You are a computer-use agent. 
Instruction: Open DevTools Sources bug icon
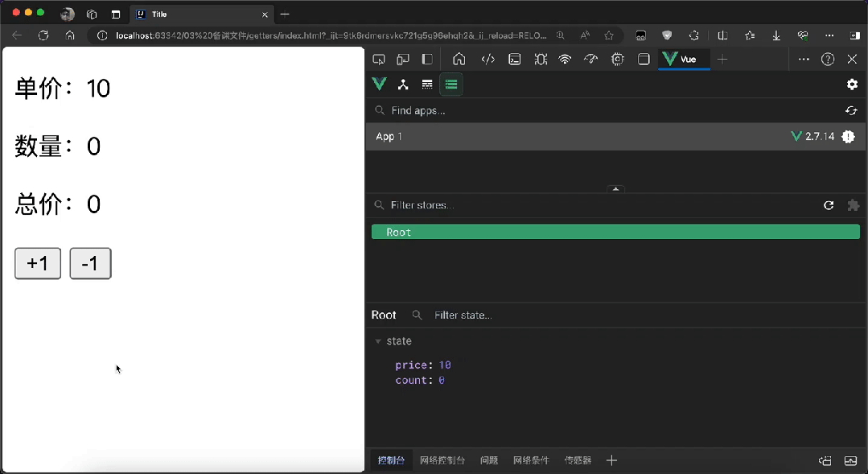tap(541, 60)
